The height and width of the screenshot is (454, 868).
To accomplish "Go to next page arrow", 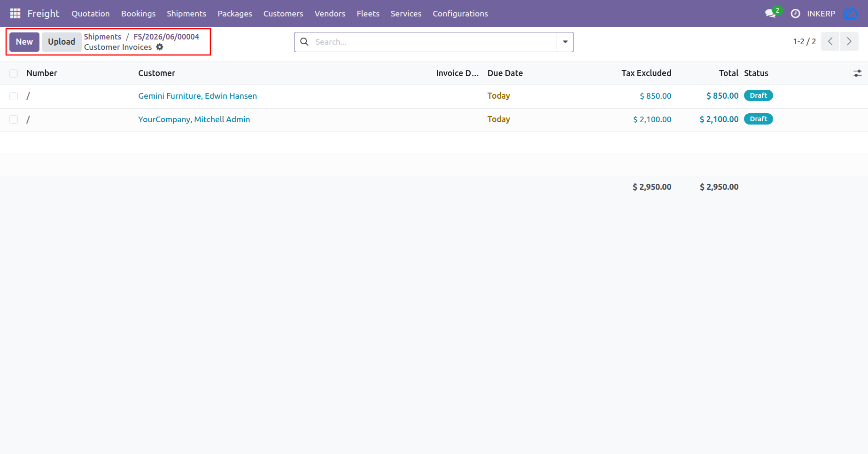I will [x=849, y=41].
